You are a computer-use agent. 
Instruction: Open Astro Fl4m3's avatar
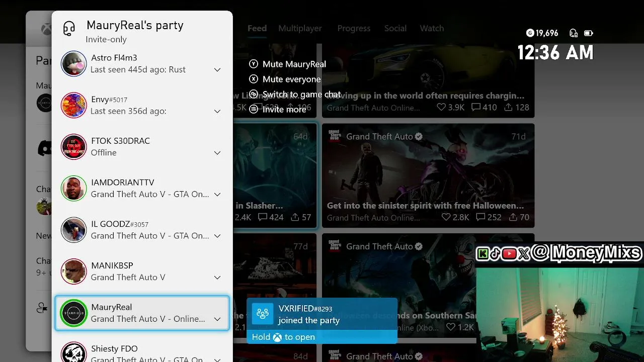tap(74, 64)
